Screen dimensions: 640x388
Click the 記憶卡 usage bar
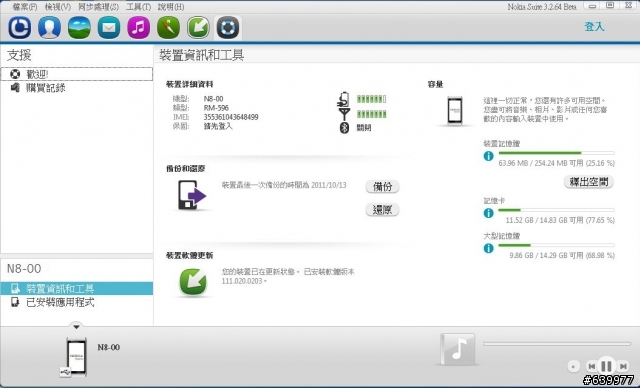tap(556, 210)
